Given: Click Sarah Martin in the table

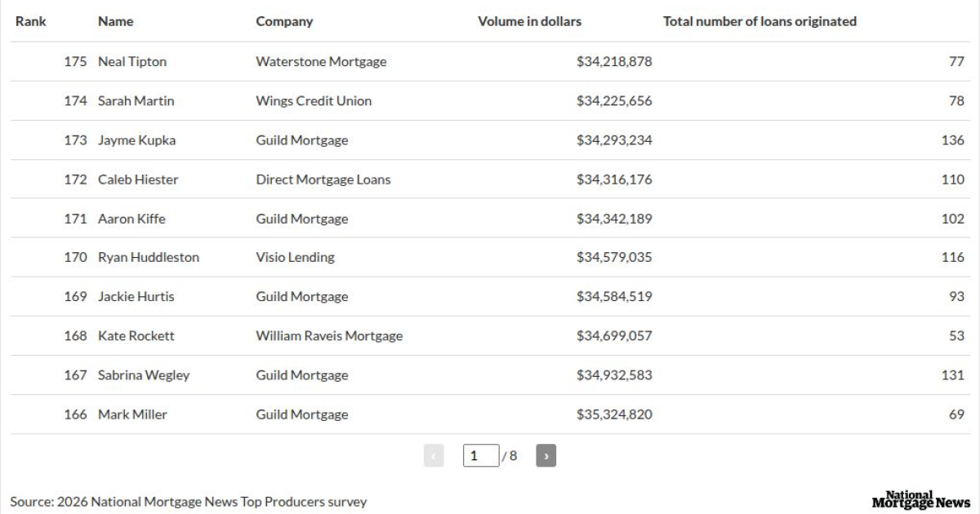Looking at the screenshot, I should [x=136, y=101].
